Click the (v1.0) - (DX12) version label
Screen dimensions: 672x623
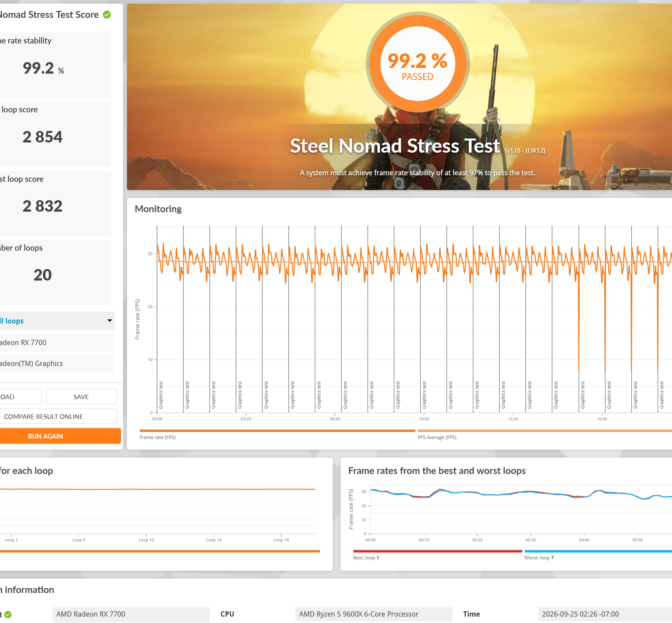(x=525, y=151)
